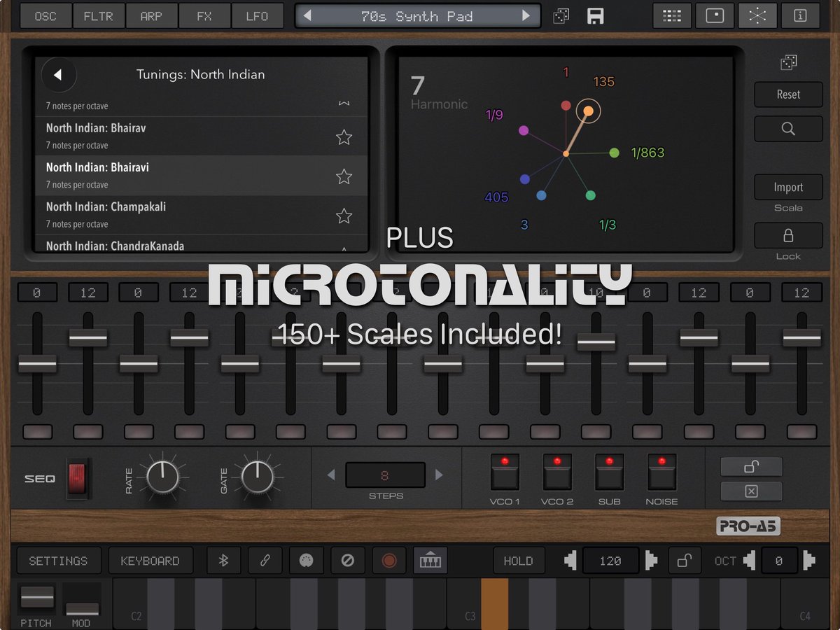Toggle the NOISE destination button
The height and width of the screenshot is (630, 840).
[661, 472]
